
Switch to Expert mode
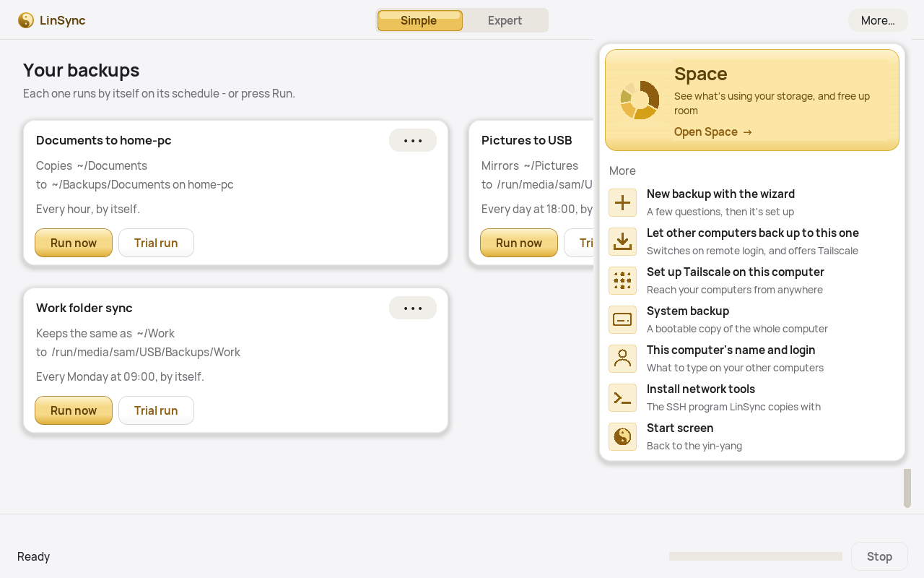(x=505, y=20)
